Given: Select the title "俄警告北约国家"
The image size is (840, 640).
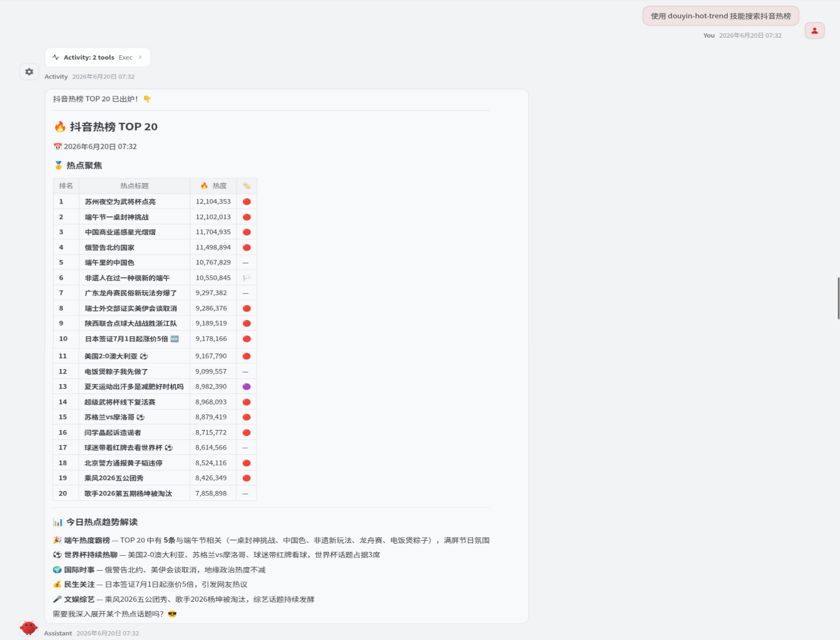Looking at the screenshot, I should [x=109, y=248].
